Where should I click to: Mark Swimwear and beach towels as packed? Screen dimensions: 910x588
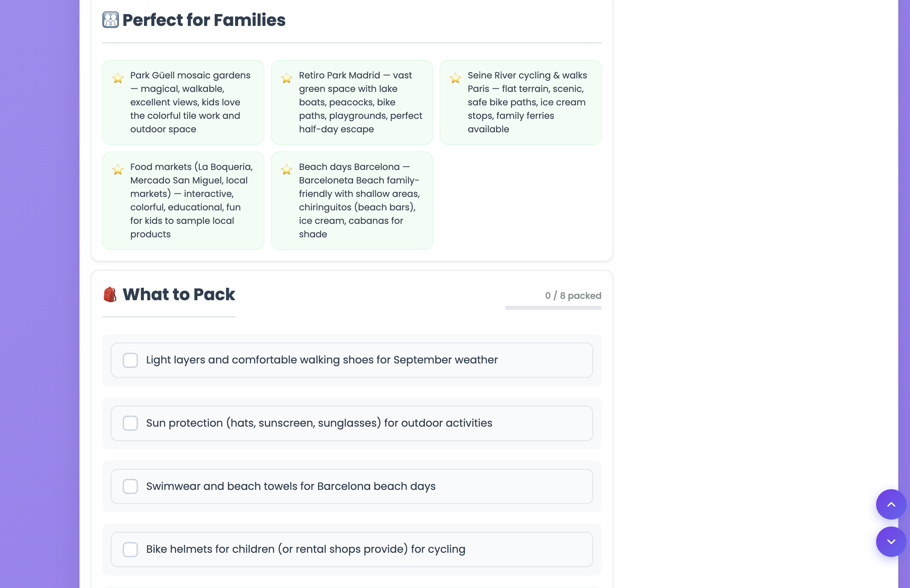pyautogui.click(x=130, y=486)
